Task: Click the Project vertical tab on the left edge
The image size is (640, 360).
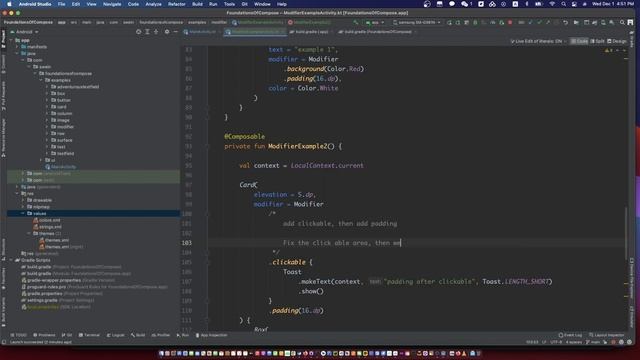Action: point(3,39)
